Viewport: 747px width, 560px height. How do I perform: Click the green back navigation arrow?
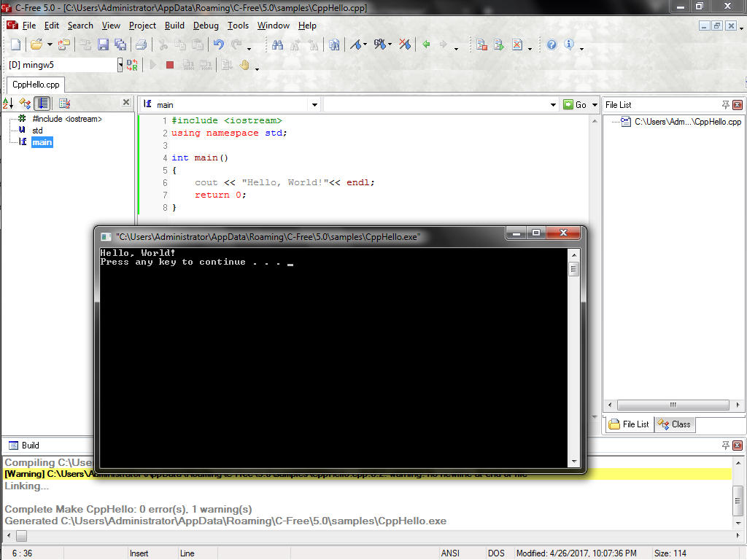pos(426,44)
